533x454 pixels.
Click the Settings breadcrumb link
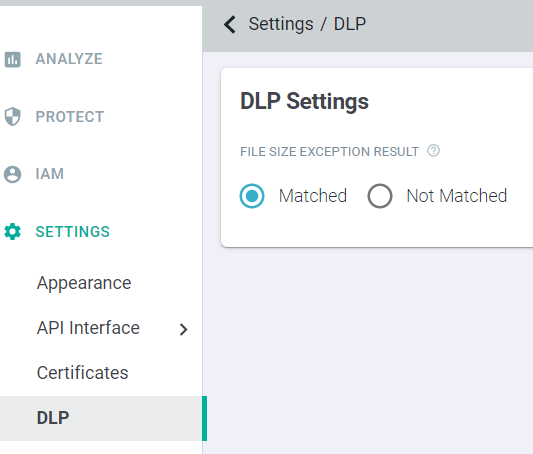click(281, 24)
